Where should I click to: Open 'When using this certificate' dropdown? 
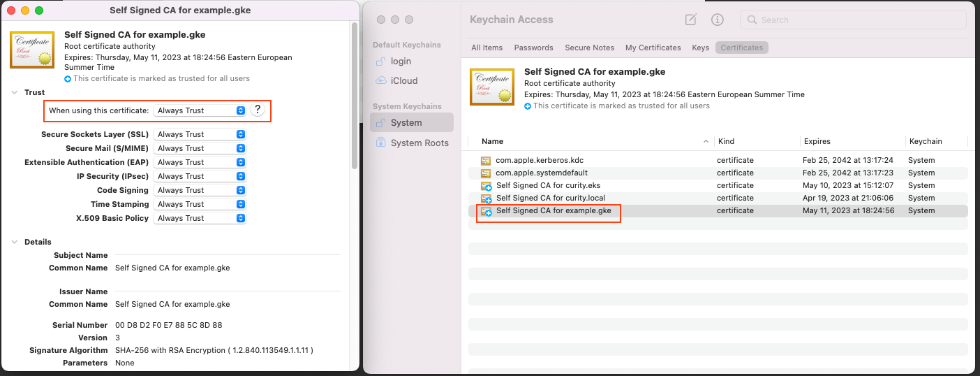pos(200,110)
